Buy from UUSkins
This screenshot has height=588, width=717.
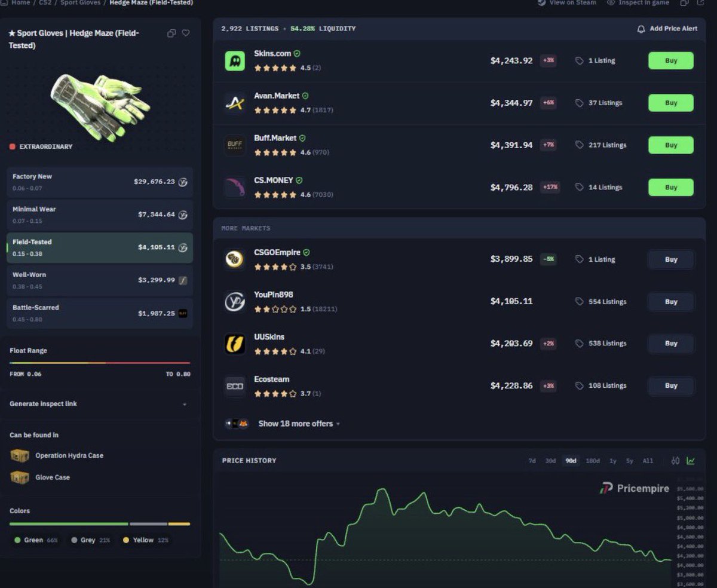click(x=671, y=344)
